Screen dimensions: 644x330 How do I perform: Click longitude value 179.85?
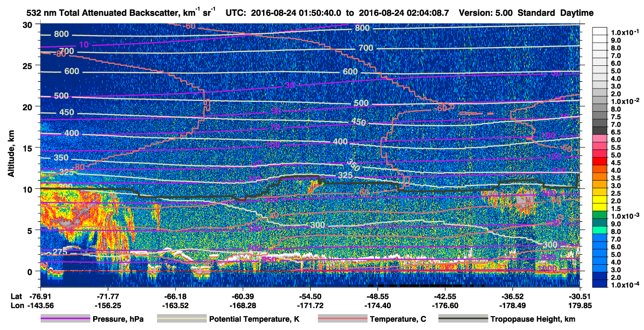coord(580,306)
